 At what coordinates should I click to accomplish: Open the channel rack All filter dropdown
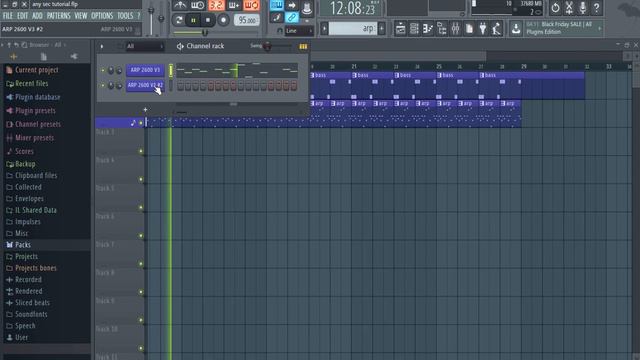point(144,47)
